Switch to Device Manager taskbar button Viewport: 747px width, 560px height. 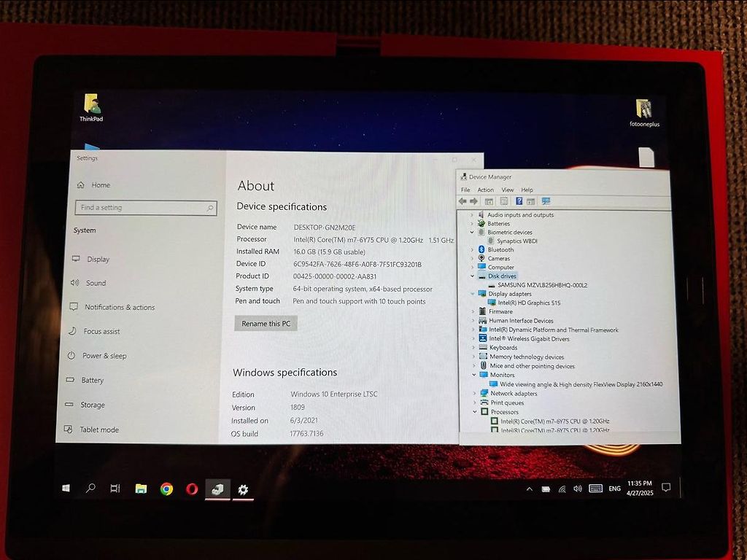point(217,489)
